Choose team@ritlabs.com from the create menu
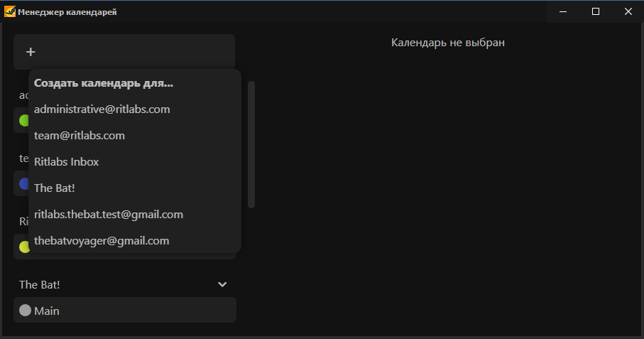The image size is (644, 339). click(134, 136)
